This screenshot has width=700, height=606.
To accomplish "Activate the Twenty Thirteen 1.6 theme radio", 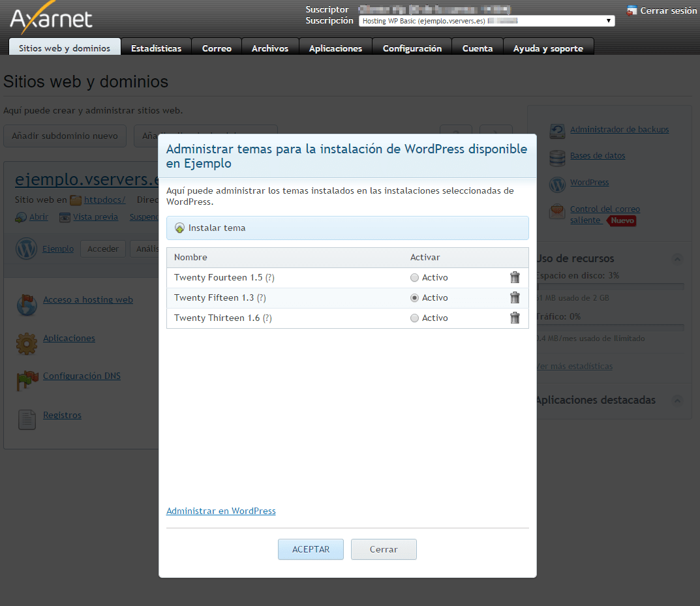I will pos(414,318).
